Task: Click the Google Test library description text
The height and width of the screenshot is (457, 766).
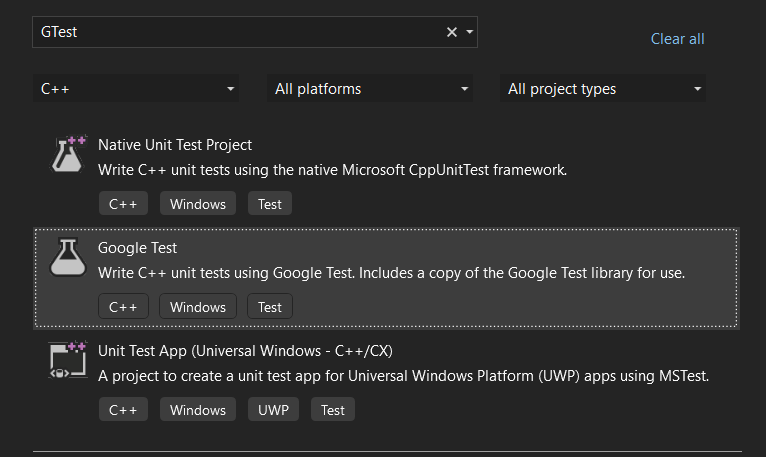Action: click(x=391, y=273)
